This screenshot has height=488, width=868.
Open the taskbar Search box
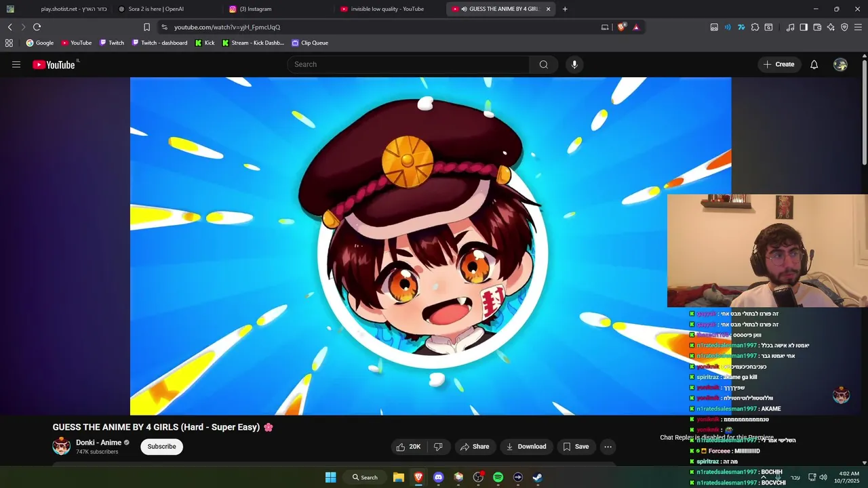365,477
